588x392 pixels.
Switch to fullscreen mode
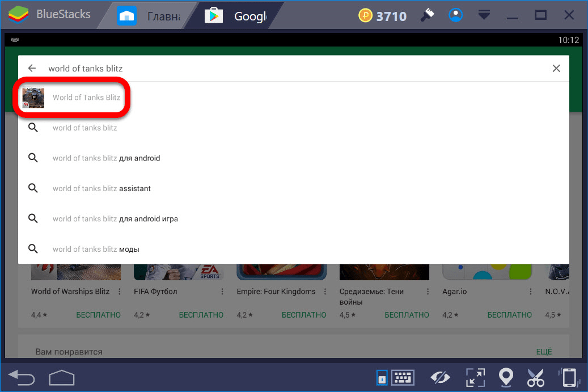(x=475, y=377)
